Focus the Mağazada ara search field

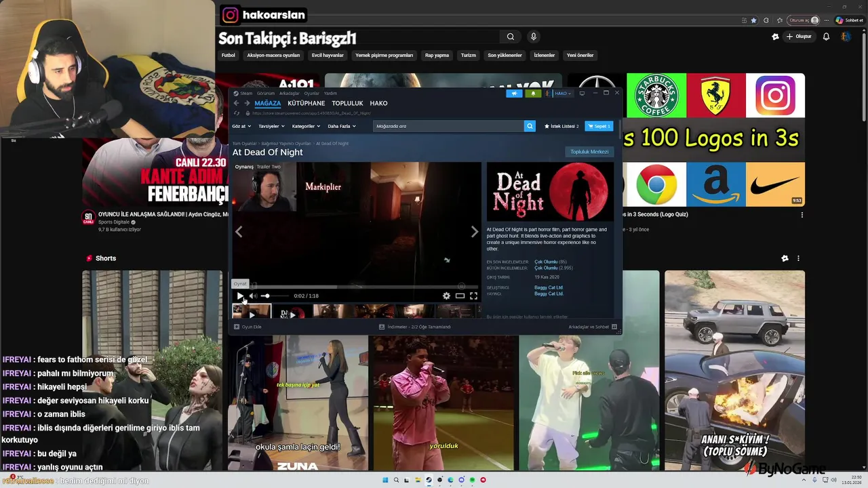(448, 126)
